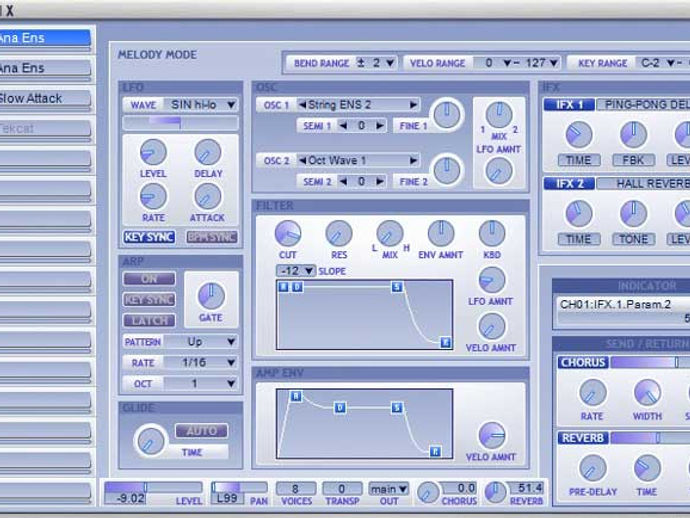The height and width of the screenshot is (518, 690).
Task: Select the highlighted Ana Ens slot
Action: [x=45, y=38]
